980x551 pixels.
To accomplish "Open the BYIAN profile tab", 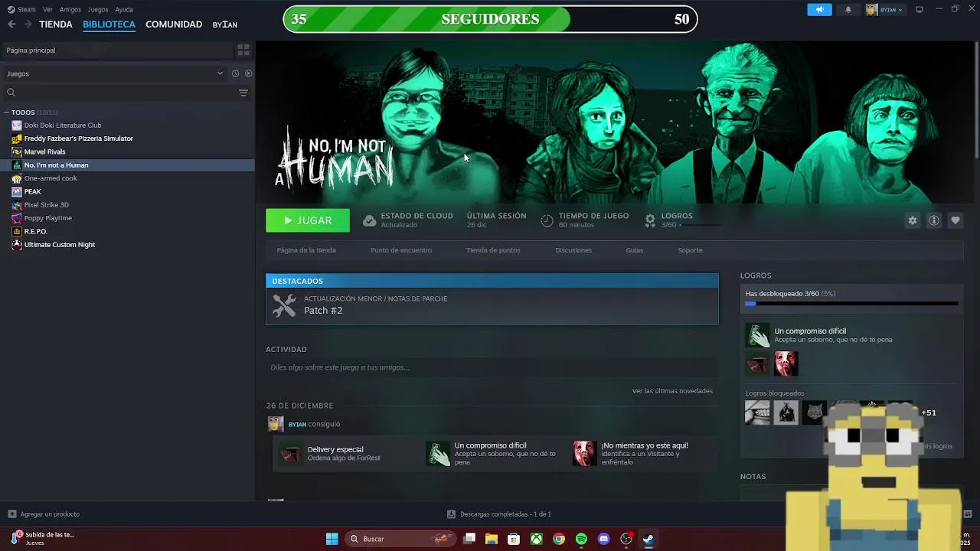I will pos(225,24).
